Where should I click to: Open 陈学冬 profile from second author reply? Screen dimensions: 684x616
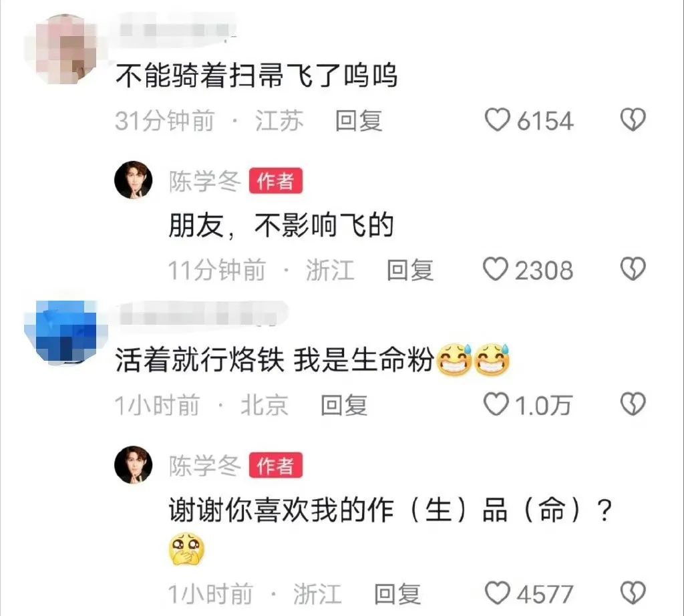point(204,466)
